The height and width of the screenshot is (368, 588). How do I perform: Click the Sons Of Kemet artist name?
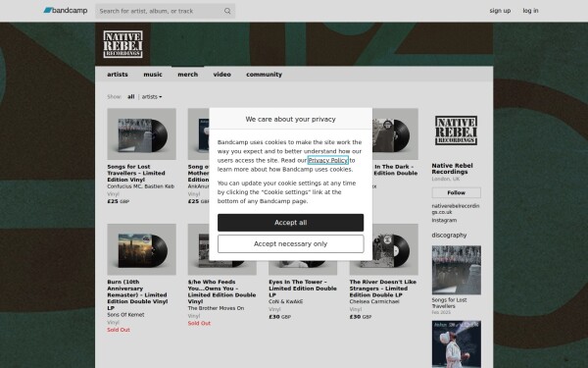[x=125, y=315]
